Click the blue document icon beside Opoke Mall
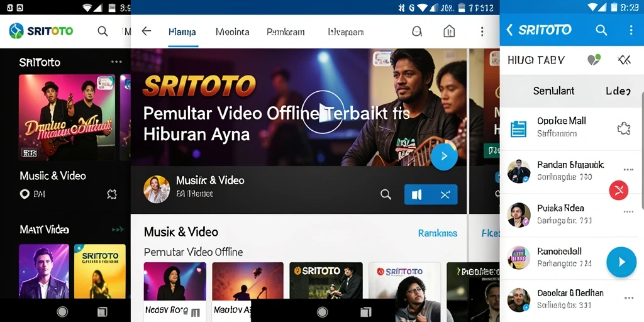The image size is (644, 322). [x=518, y=129]
